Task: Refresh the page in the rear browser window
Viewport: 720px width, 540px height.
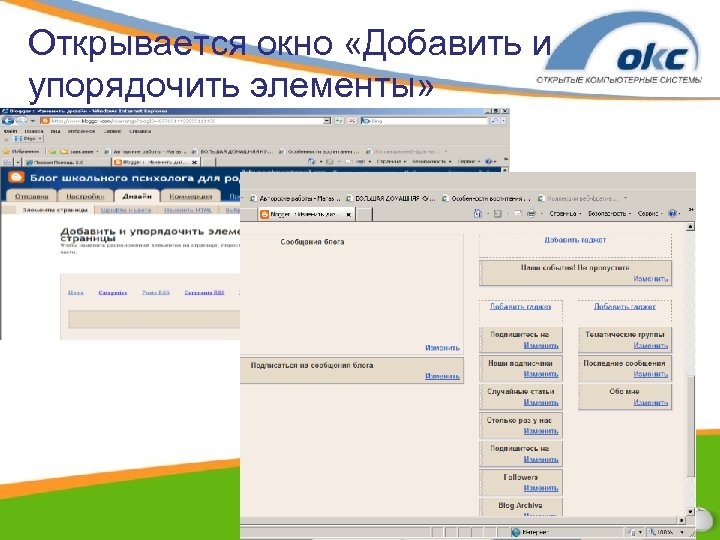Action: pyautogui.click(x=339, y=121)
